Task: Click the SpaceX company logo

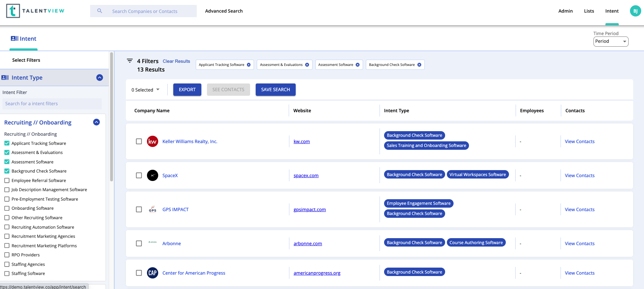Action: (153, 175)
